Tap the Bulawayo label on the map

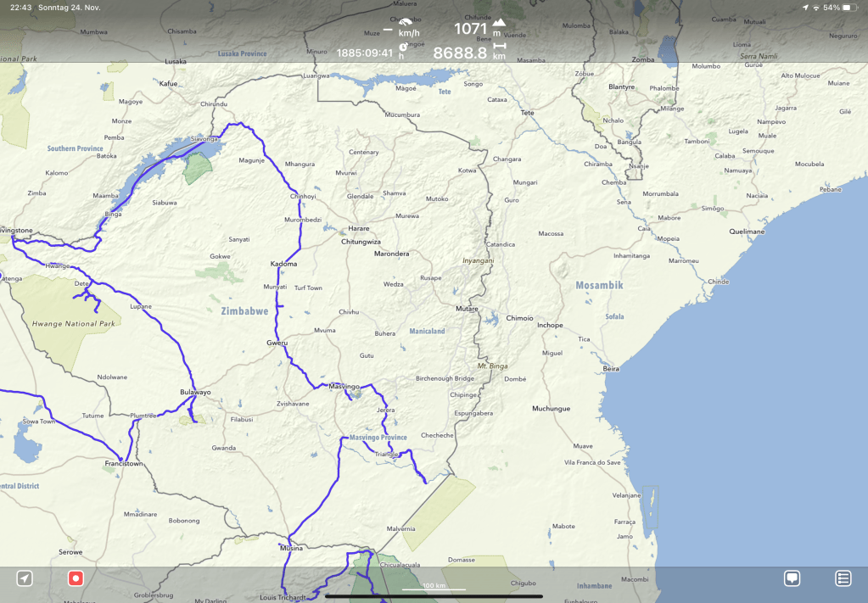(x=195, y=393)
